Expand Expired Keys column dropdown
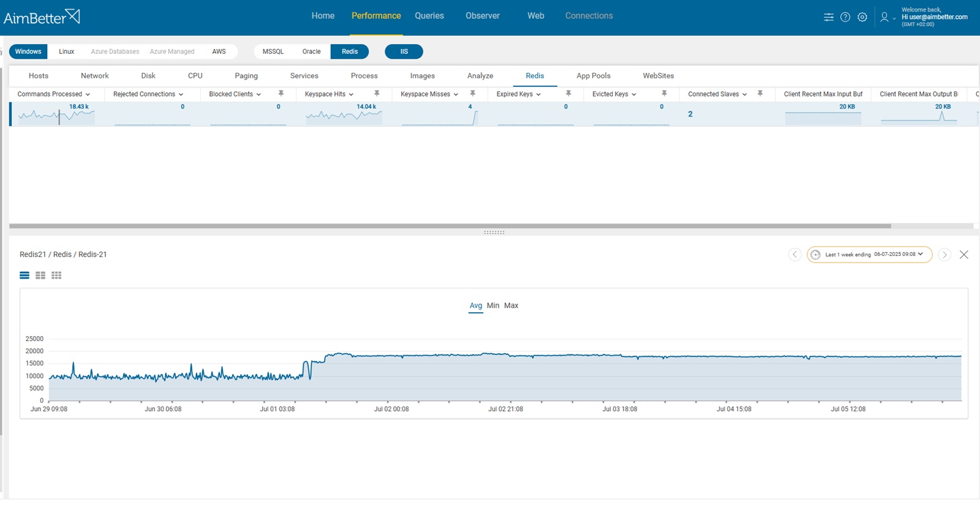 (538, 94)
